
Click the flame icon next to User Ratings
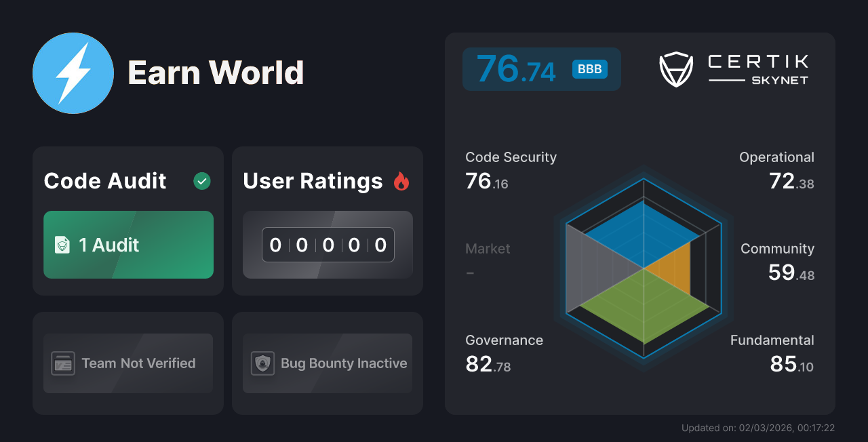point(402,180)
